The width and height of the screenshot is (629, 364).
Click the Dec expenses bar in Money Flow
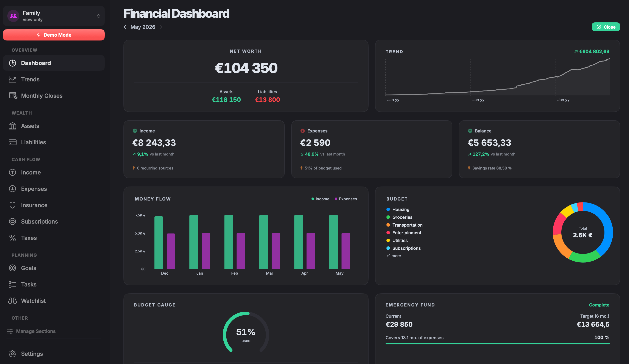[x=171, y=251]
